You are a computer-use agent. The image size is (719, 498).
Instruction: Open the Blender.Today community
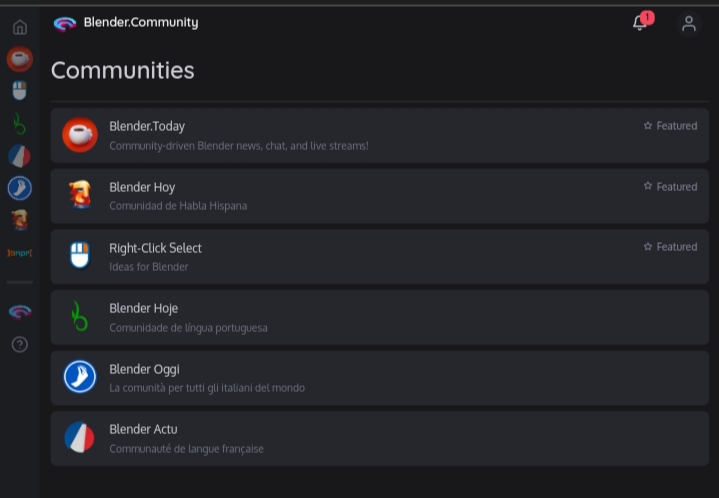point(380,135)
